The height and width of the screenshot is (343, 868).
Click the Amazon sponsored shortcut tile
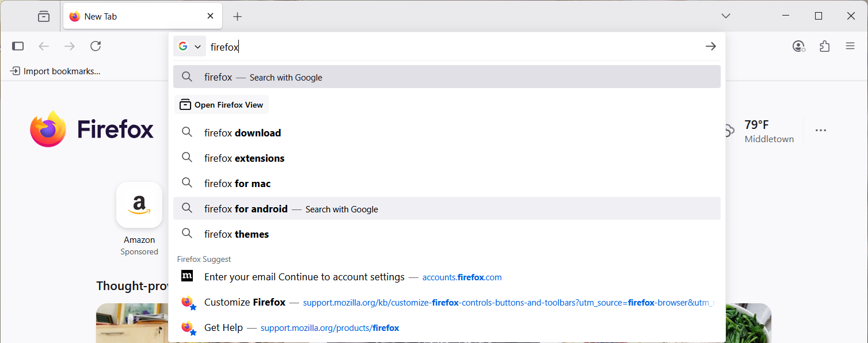click(x=139, y=205)
